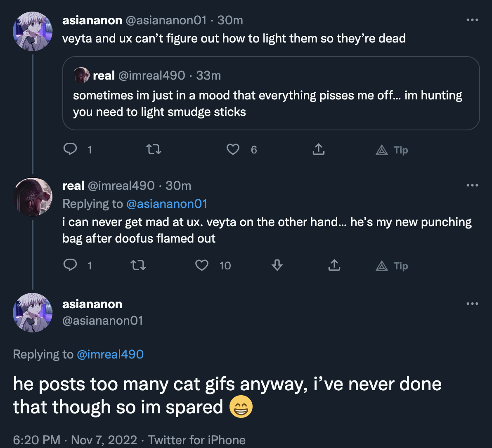Reply to asiananon's first tweet

point(70,149)
